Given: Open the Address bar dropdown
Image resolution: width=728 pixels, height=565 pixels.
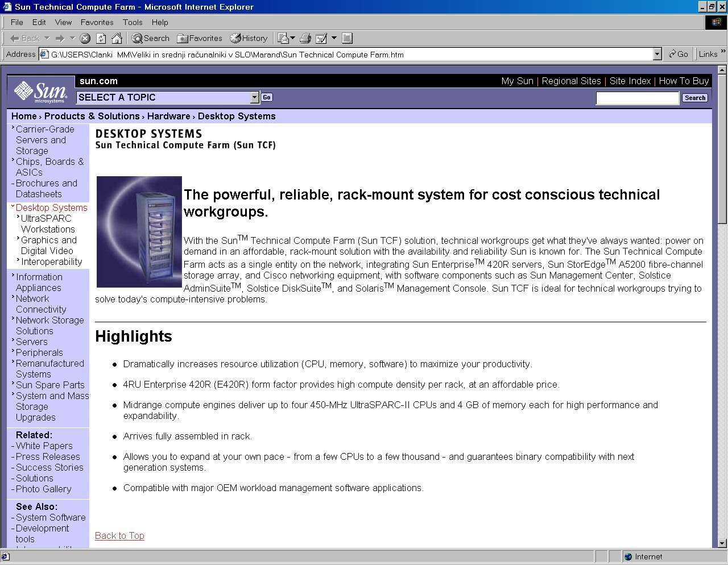Looking at the screenshot, I should 657,54.
